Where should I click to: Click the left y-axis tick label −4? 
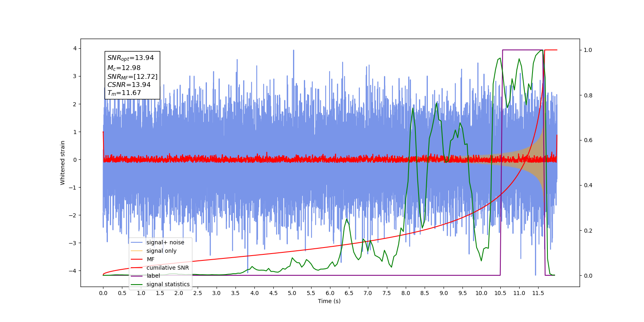[72, 270]
